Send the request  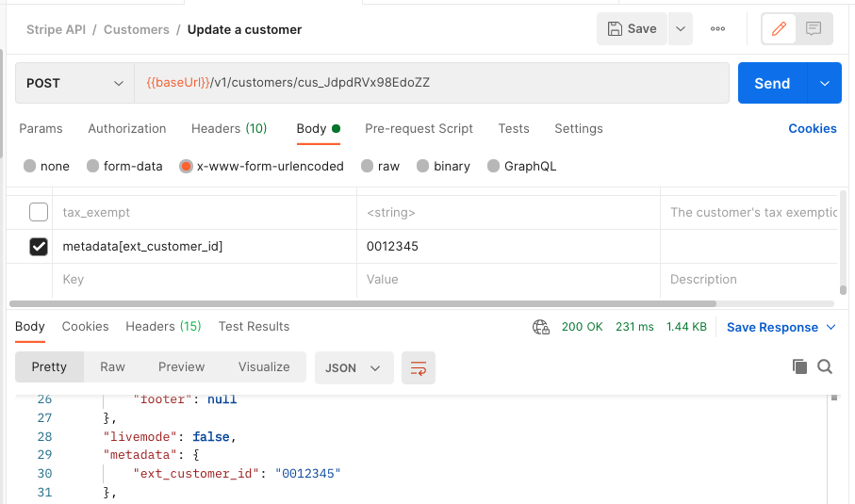tap(772, 83)
